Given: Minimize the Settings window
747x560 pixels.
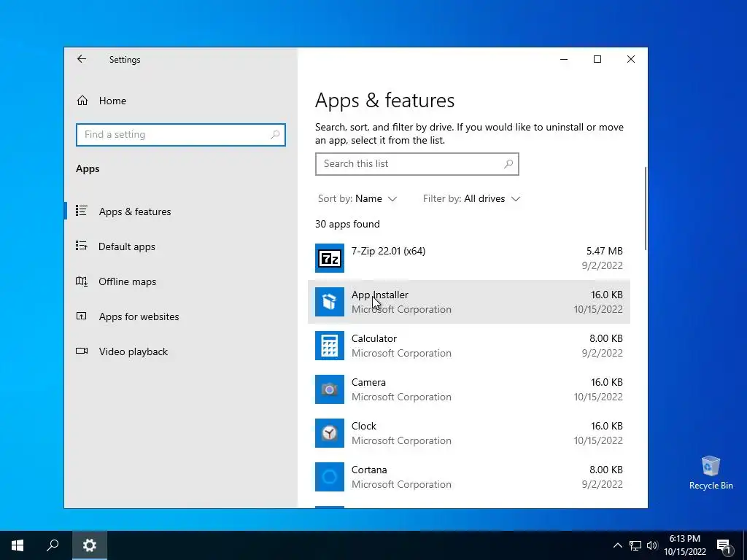Looking at the screenshot, I should (564, 59).
